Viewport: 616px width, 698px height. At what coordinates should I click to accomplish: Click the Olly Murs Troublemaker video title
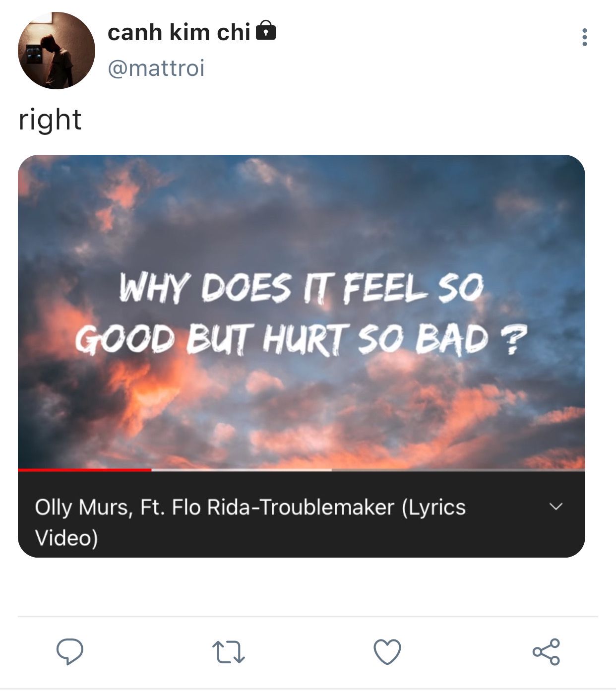pos(250,508)
